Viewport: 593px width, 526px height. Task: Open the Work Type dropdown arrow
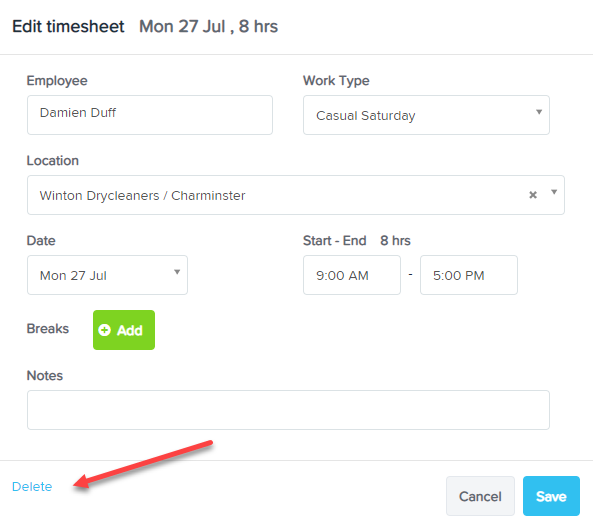[x=539, y=112]
